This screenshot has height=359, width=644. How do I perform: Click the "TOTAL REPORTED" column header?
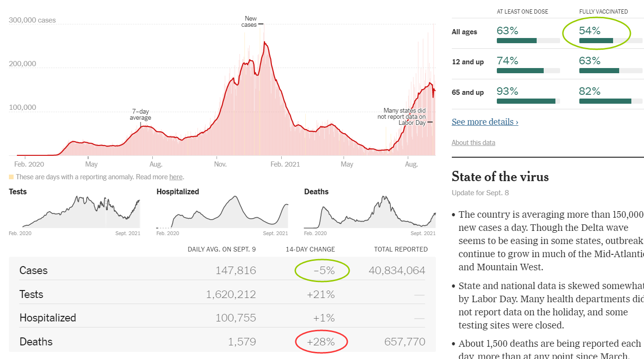(x=401, y=249)
